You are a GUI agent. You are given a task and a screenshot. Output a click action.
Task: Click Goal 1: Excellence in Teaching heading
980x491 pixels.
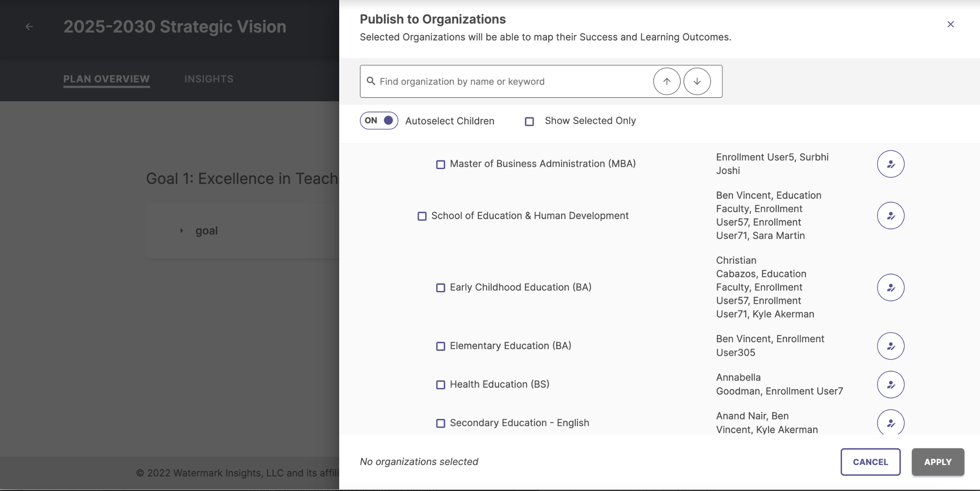(243, 179)
